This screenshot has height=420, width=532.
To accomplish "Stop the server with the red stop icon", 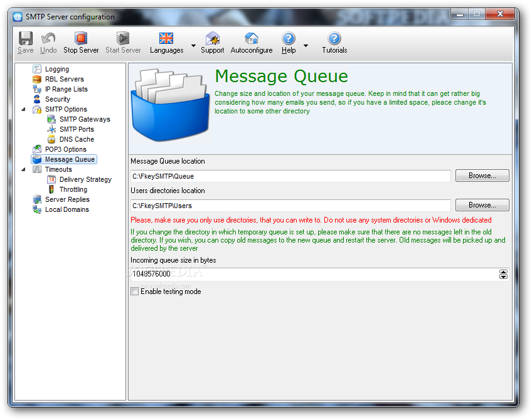I will (81, 38).
